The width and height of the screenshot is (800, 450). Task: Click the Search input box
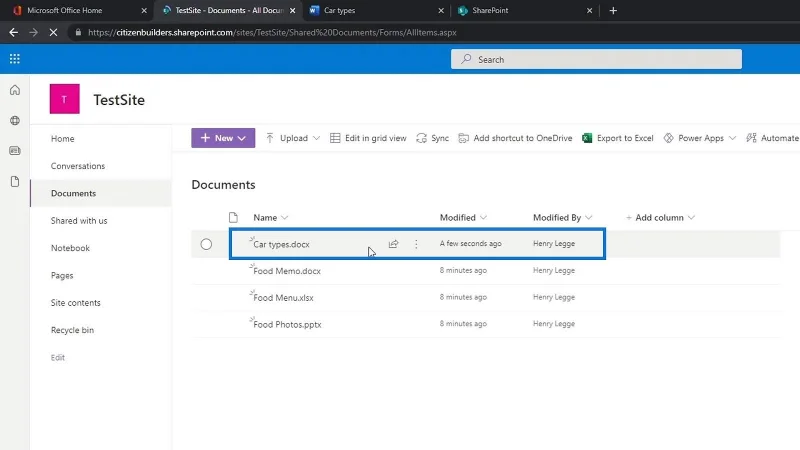point(596,59)
